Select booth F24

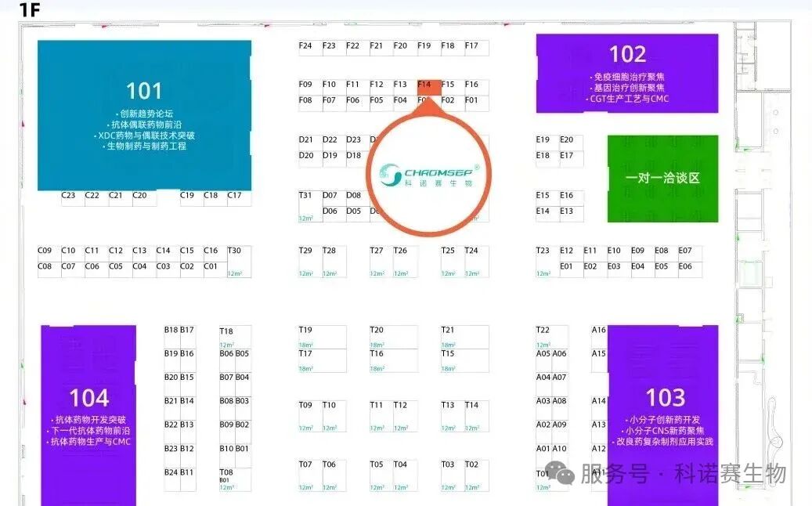click(x=310, y=48)
